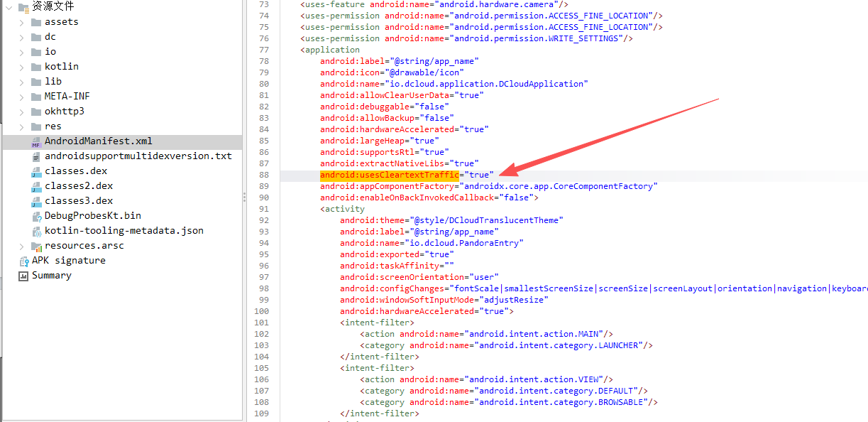Image resolution: width=868 pixels, height=422 pixels.
Task: Click the android.intent.category.BROWSABLE text
Action: tap(561, 402)
